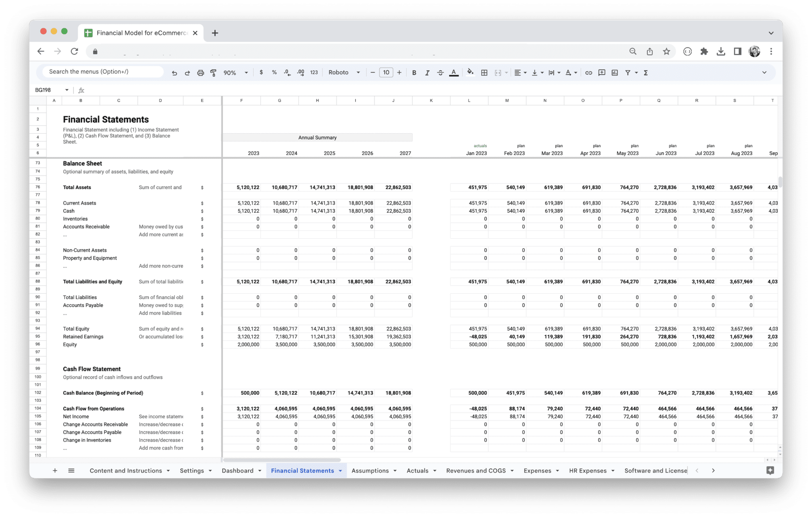Switch to the Dashboard sheet tab
Viewport: 812px width, 517px height.
point(238,471)
